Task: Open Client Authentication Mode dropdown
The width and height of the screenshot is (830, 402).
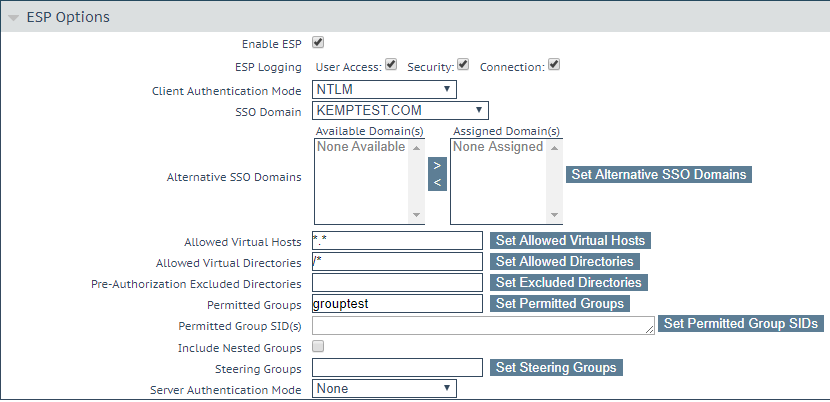Action: pos(384,90)
